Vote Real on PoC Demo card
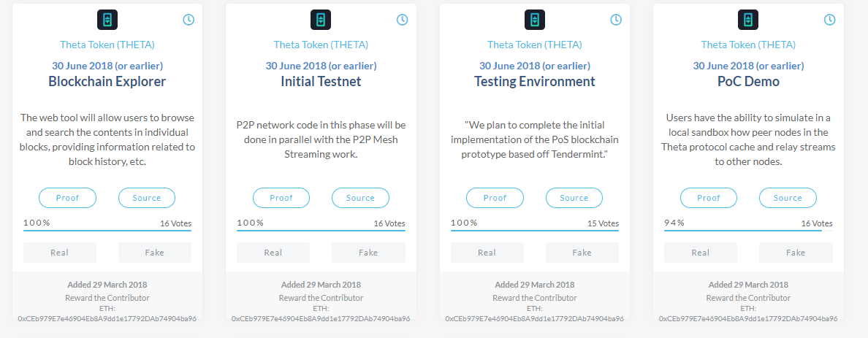Screen dimensions: 868x338 701,253
